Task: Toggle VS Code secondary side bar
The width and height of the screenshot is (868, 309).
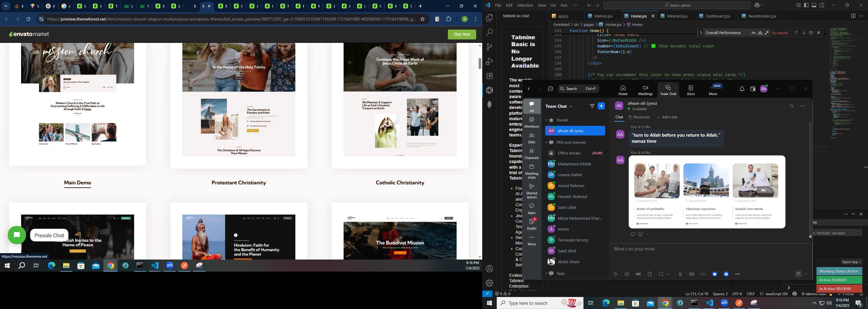Action: click(822, 5)
